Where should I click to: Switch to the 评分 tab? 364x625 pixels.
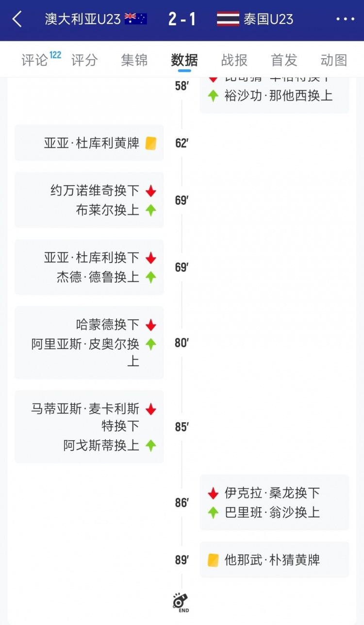point(84,60)
